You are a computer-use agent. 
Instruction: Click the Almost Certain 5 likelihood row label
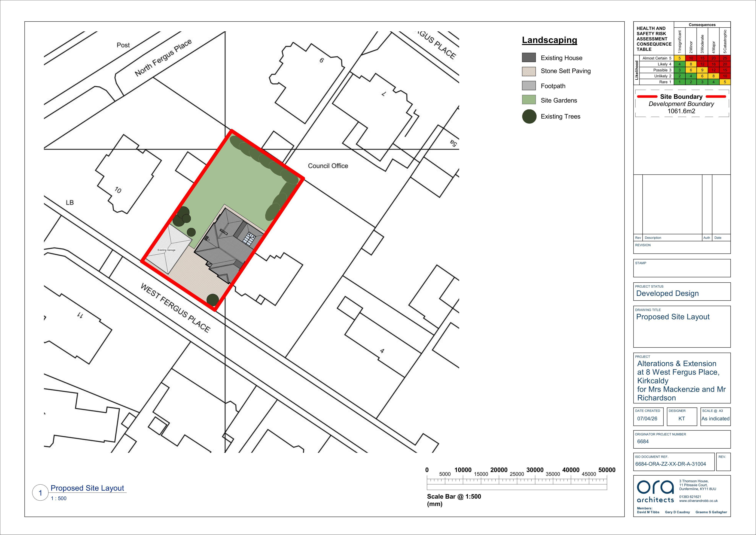[657, 58]
